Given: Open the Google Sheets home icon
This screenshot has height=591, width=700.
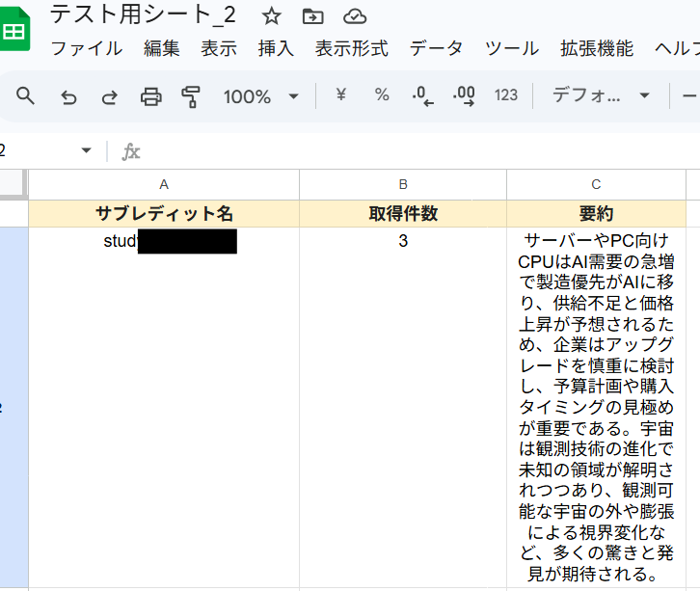Looking at the screenshot, I should pyautogui.click(x=14, y=30).
